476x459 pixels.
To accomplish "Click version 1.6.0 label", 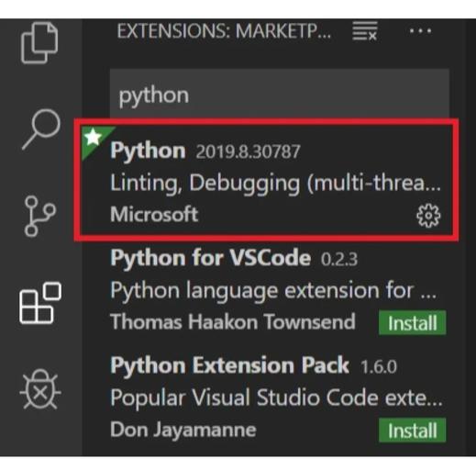I will (379, 366).
